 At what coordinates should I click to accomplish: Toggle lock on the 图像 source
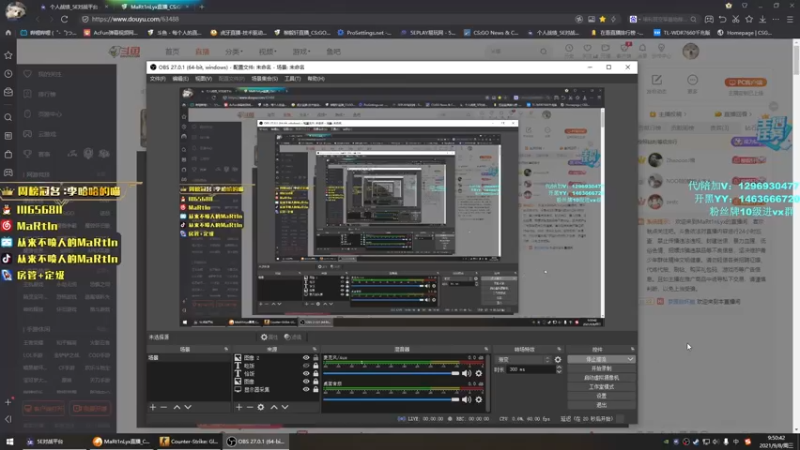point(315,382)
